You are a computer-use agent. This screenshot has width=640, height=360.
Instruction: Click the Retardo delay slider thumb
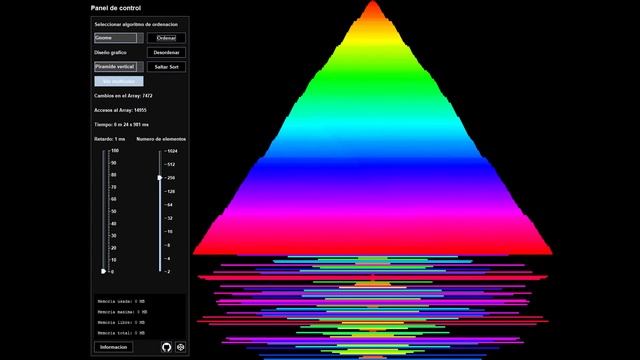click(104, 271)
